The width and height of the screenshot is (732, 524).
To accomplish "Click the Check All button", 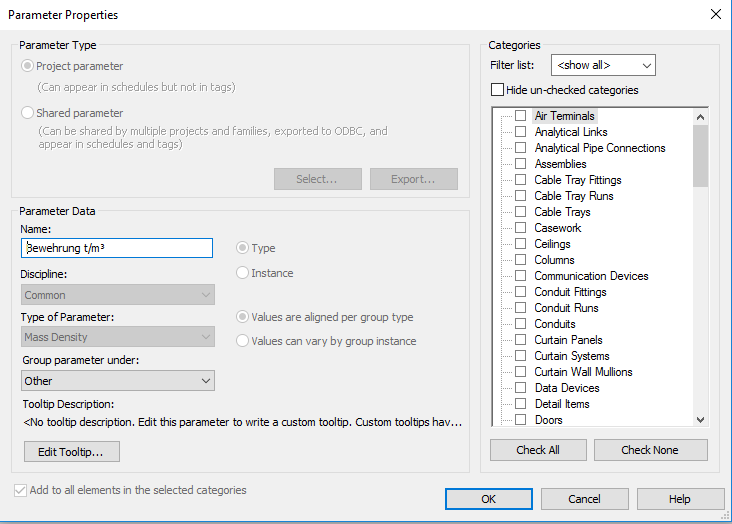I will (538, 450).
